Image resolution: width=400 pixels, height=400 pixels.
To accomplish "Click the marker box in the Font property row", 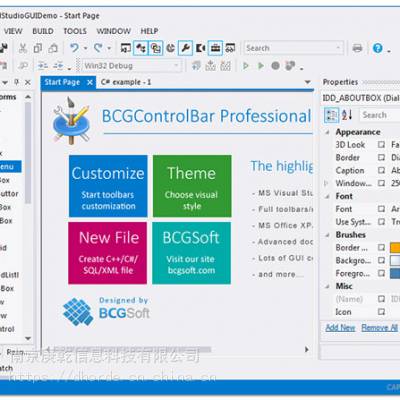I will click(x=381, y=209).
